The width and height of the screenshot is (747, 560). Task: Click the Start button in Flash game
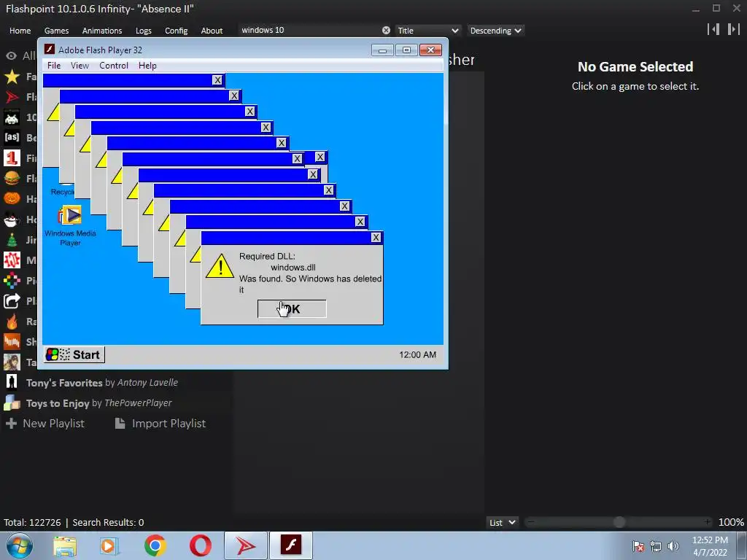pyautogui.click(x=74, y=355)
